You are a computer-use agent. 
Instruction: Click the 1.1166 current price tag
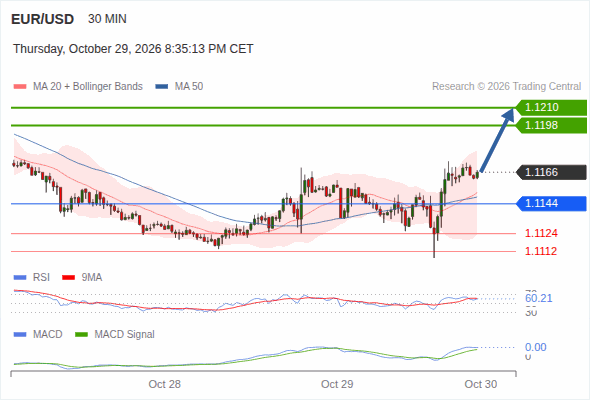(x=551, y=172)
